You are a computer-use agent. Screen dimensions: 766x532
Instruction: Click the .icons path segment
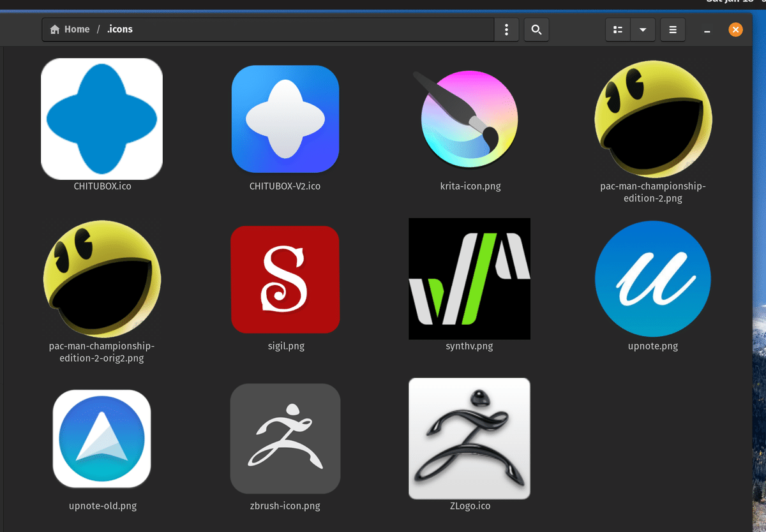point(120,29)
